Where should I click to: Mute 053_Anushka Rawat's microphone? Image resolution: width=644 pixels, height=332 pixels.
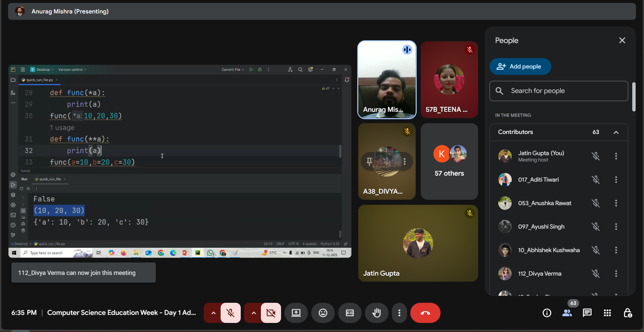pyautogui.click(x=596, y=203)
